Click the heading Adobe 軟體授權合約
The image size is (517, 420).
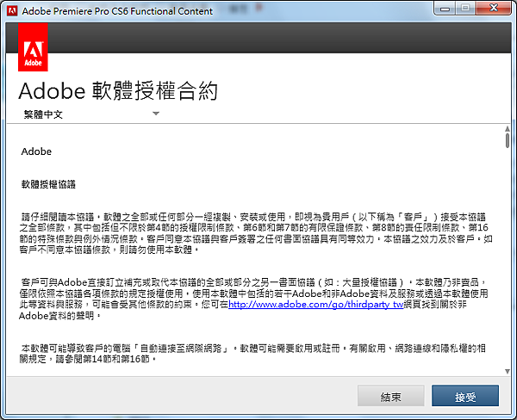coord(118,91)
